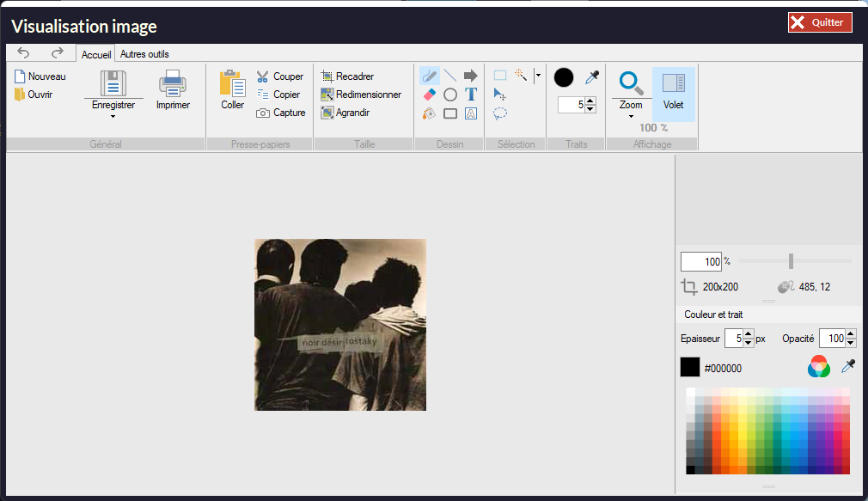Click the undo arrow icon
The image size is (868, 501).
pyautogui.click(x=24, y=53)
